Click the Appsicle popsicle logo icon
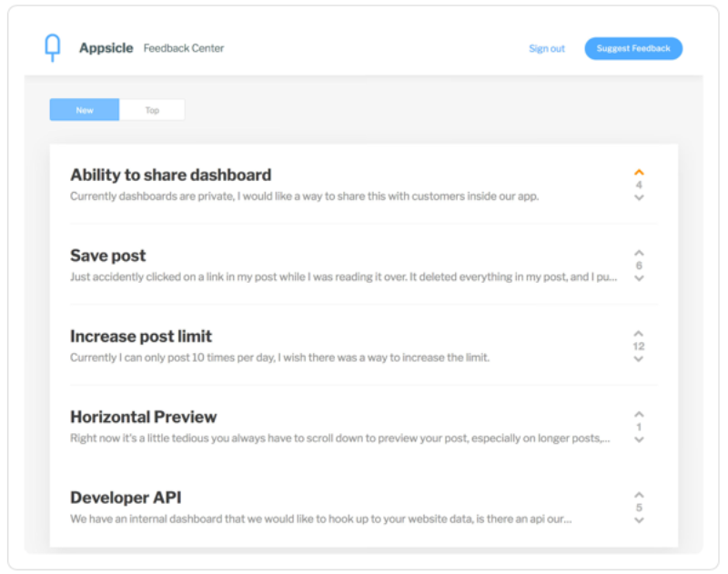728x574 pixels. [x=53, y=47]
